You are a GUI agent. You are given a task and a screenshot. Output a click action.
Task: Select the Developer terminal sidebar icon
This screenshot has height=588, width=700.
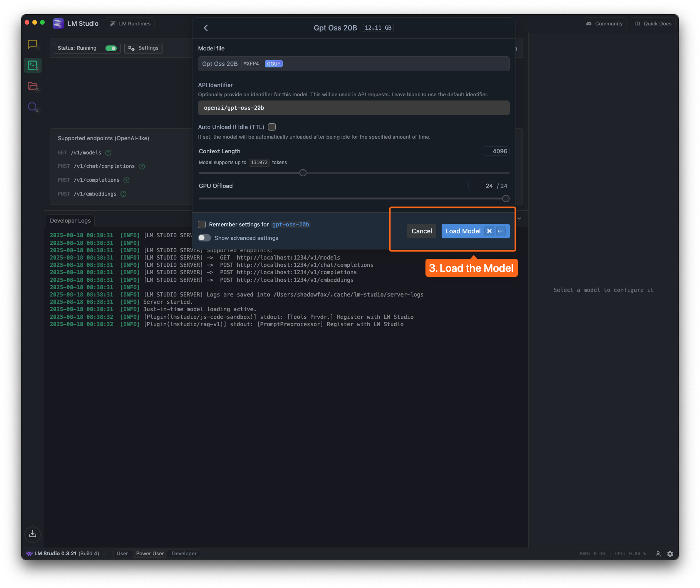(x=33, y=65)
